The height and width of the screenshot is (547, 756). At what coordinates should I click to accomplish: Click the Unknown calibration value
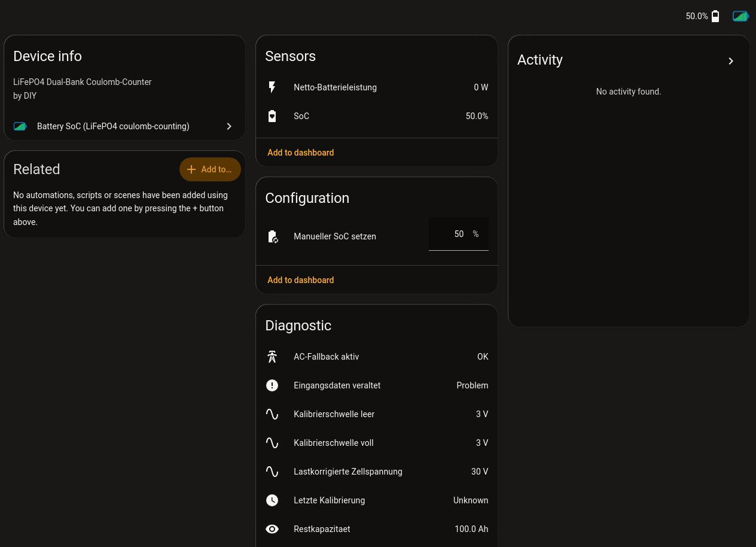[471, 500]
